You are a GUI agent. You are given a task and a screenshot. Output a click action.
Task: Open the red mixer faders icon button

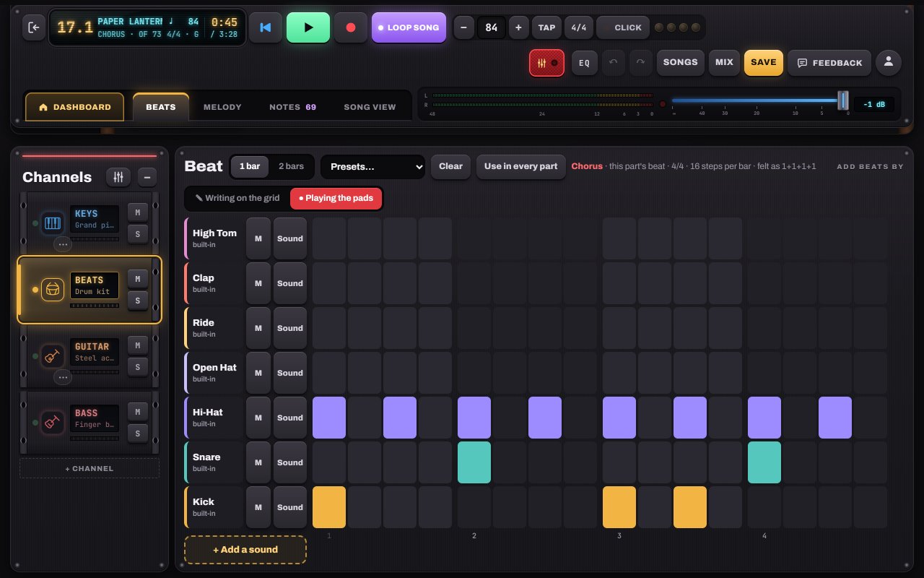547,63
